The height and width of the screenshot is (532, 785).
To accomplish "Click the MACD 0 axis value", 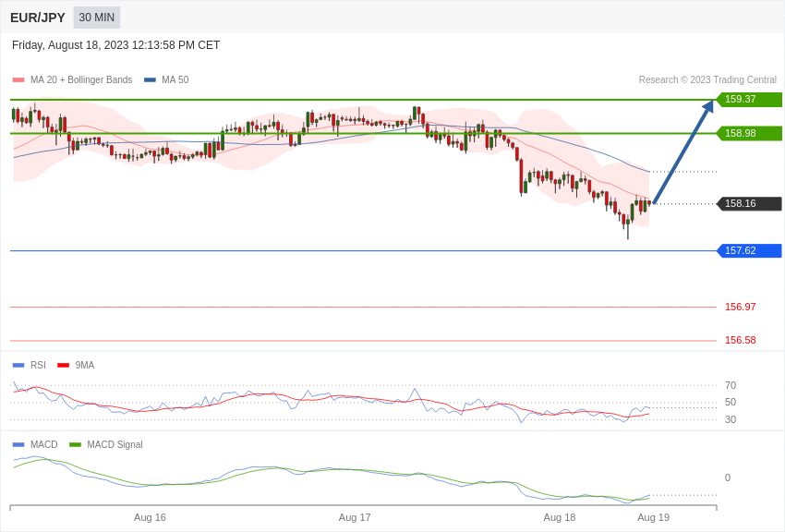I will [x=728, y=478].
